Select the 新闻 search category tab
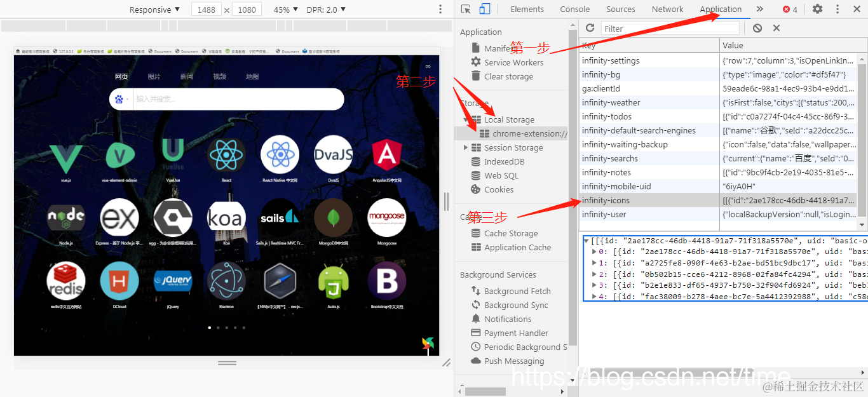 pos(187,76)
